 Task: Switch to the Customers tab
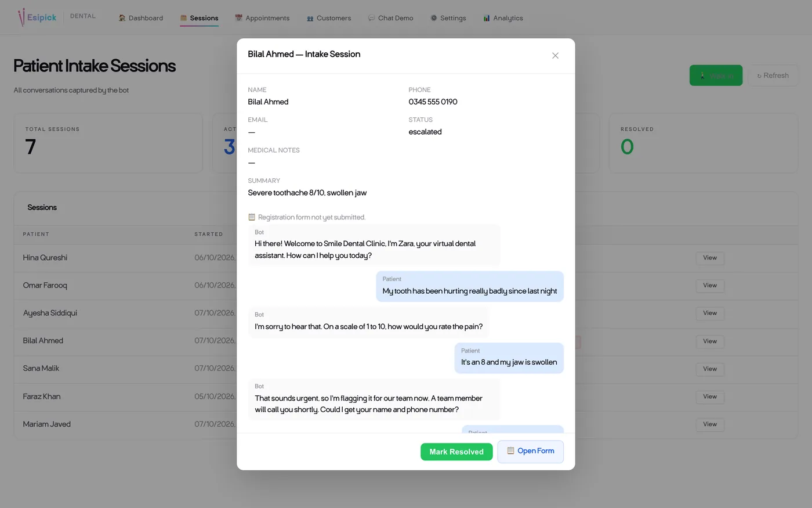click(x=329, y=18)
